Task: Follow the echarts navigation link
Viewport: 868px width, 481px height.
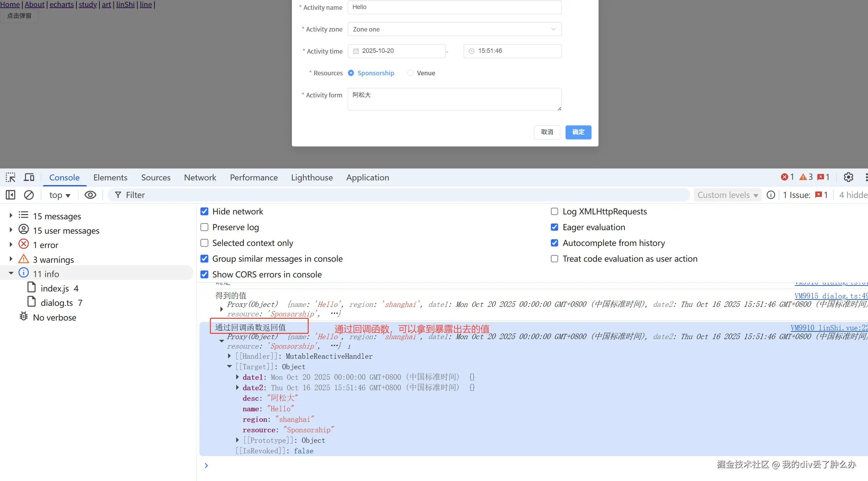Action: point(62,5)
